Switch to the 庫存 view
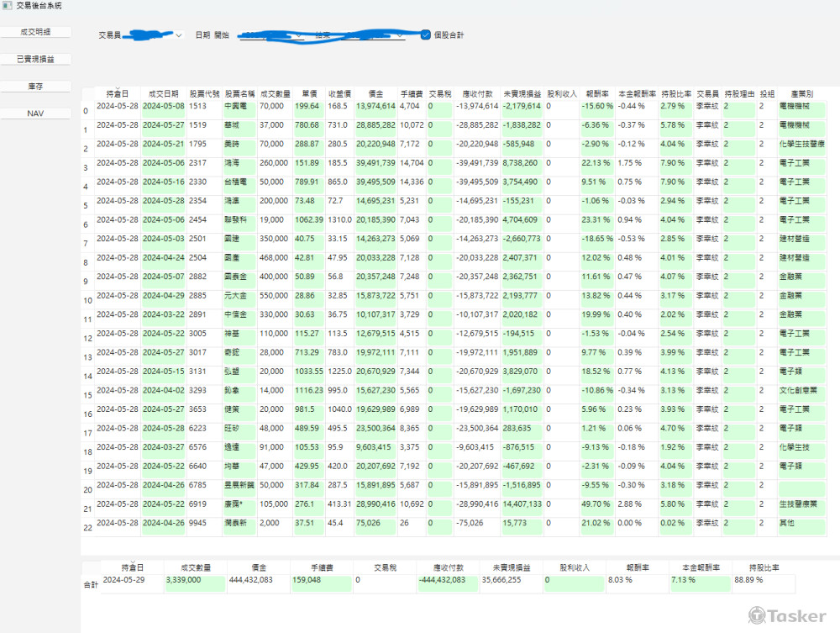 point(35,87)
